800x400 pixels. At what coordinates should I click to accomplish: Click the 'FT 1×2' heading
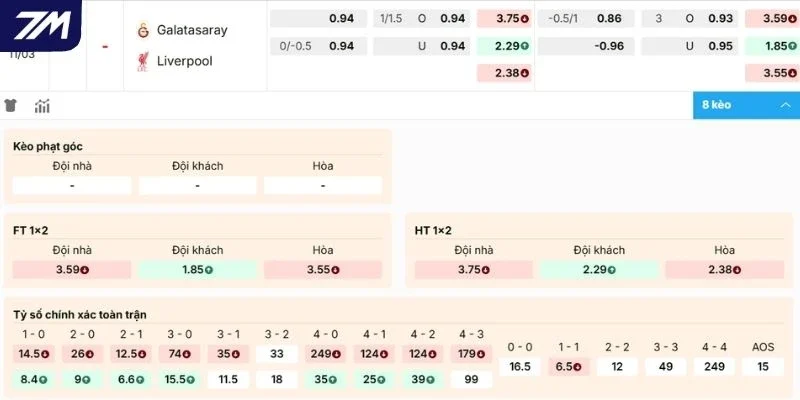tap(31, 231)
